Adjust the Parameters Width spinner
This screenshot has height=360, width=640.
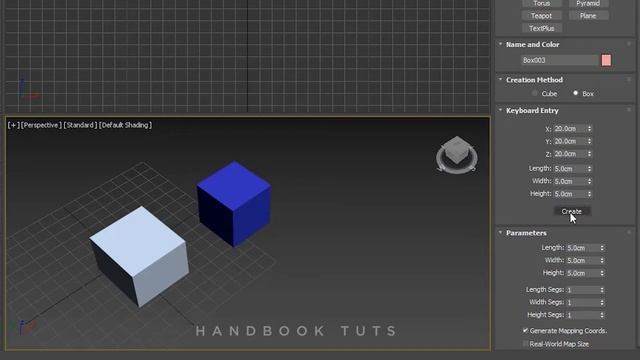coord(602,260)
